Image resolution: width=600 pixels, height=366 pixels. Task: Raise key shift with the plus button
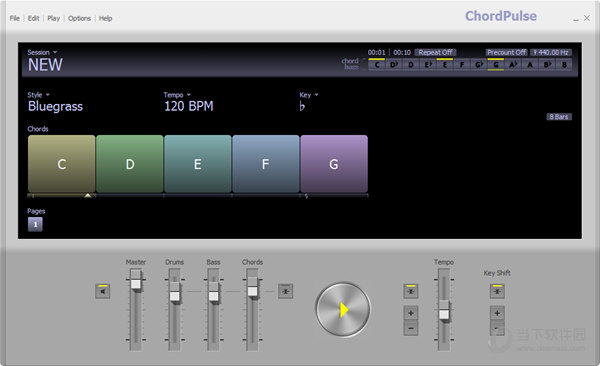pos(497,313)
